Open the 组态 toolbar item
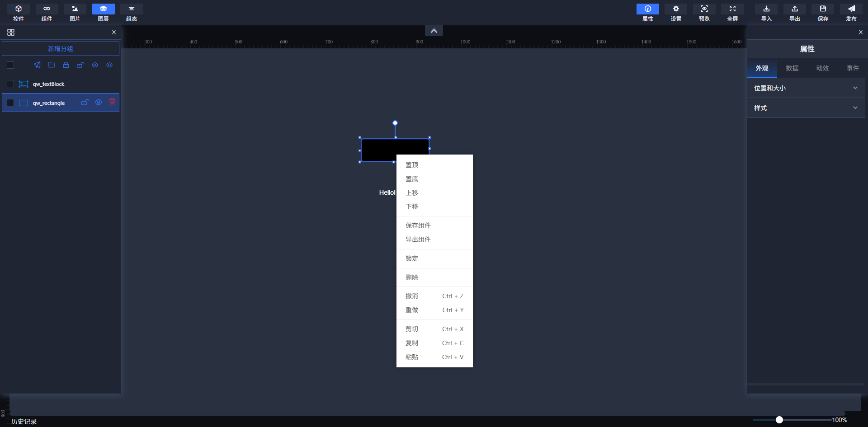The image size is (868, 427). [x=132, y=13]
